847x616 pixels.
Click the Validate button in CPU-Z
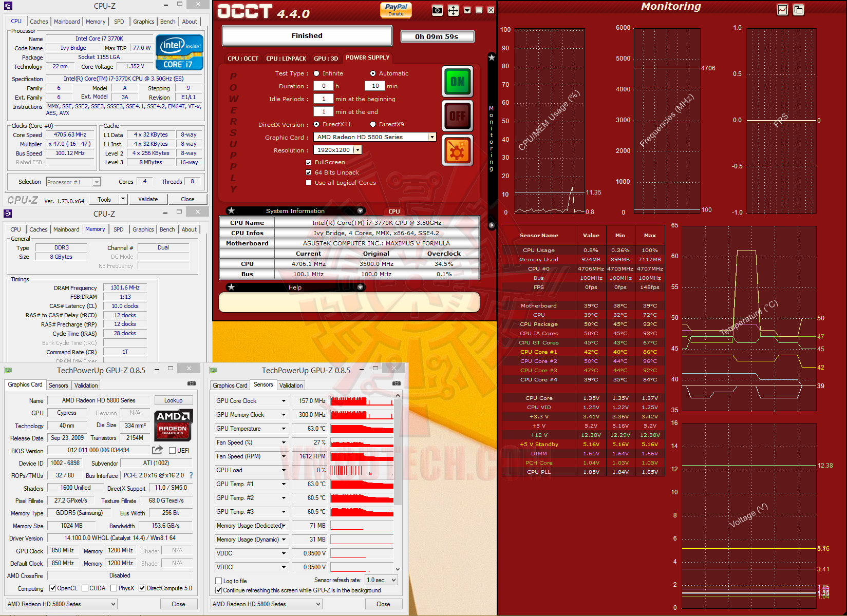pyautogui.click(x=148, y=199)
